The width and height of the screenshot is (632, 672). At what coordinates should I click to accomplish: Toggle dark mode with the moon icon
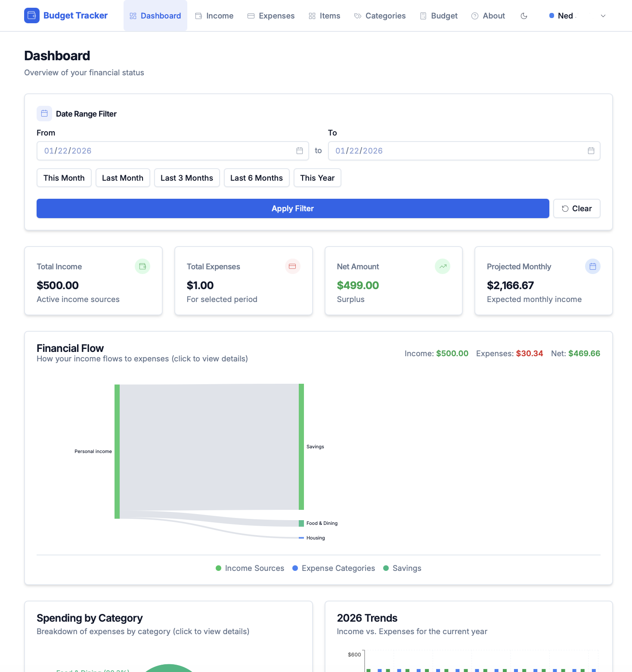pos(524,16)
